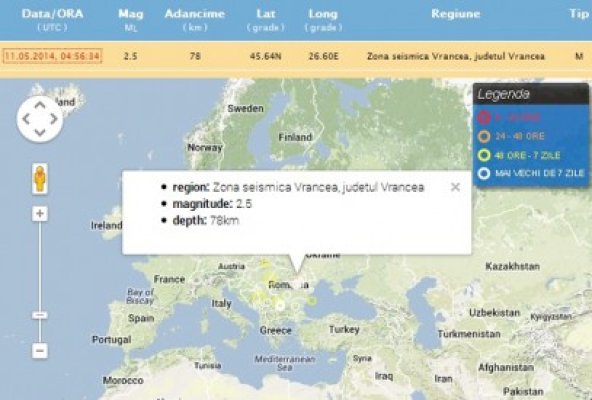Click the Adancime column header
The height and width of the screenshot is (400, 592).
click(x=195, y=14)
